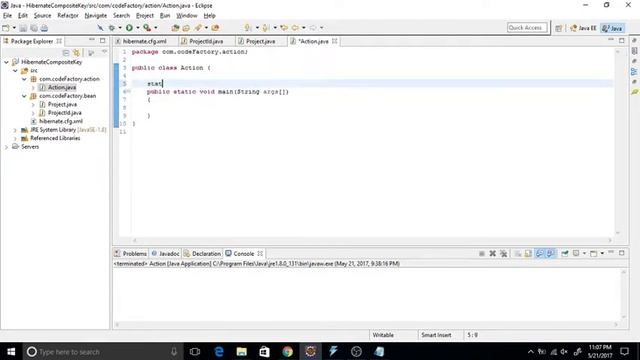Click Remove All Terminated Launches icon
The image size is (640, 360).
tap(504, 253)
